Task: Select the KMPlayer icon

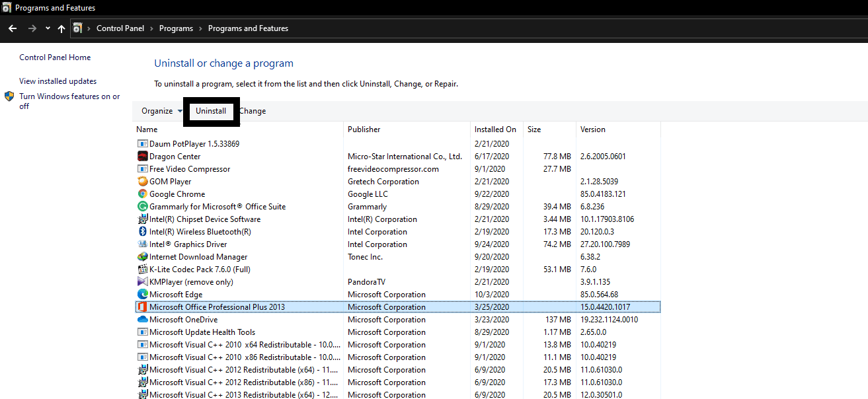Action: coord(142,282)
